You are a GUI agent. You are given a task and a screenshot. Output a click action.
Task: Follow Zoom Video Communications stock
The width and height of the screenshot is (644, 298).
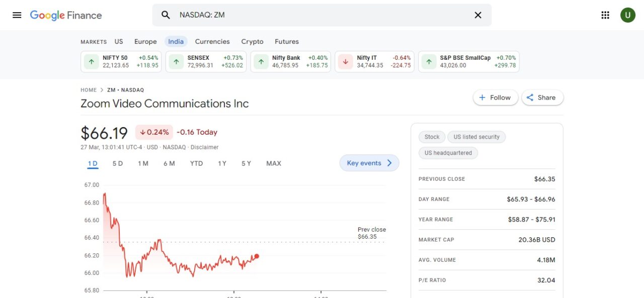[x=495, y=97]
